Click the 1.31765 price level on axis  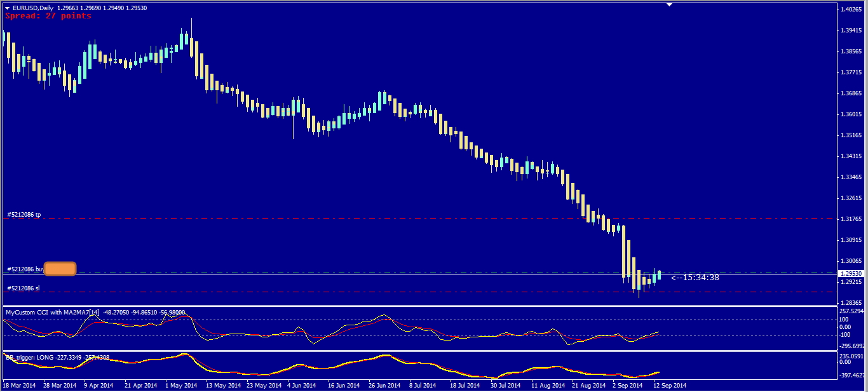850,219
